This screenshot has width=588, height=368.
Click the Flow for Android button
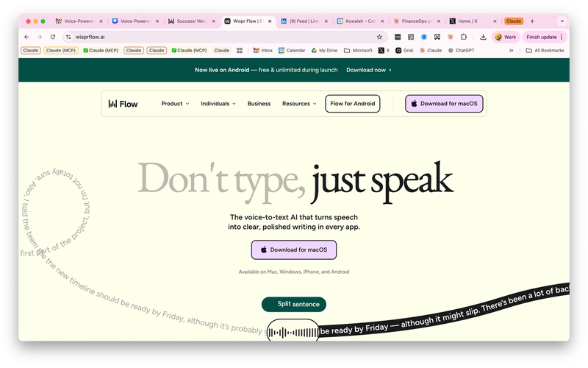(353, 104)
